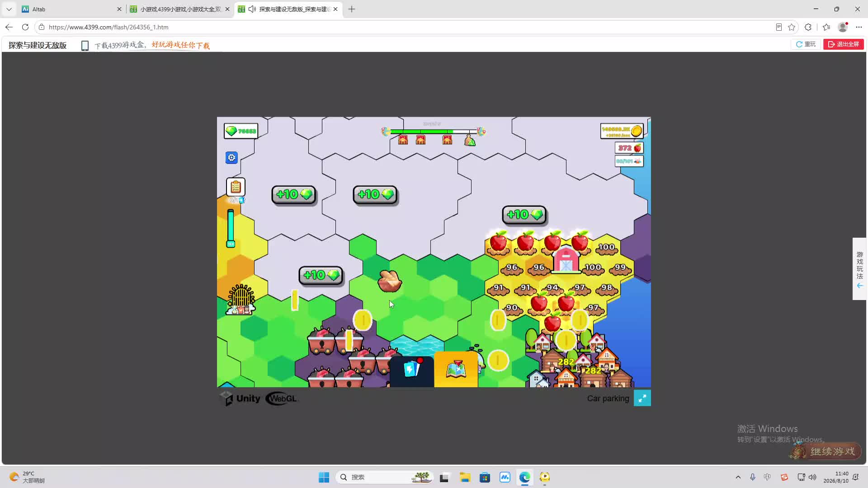
Task: View site information lock icon
Action: (x=42, y=27)
